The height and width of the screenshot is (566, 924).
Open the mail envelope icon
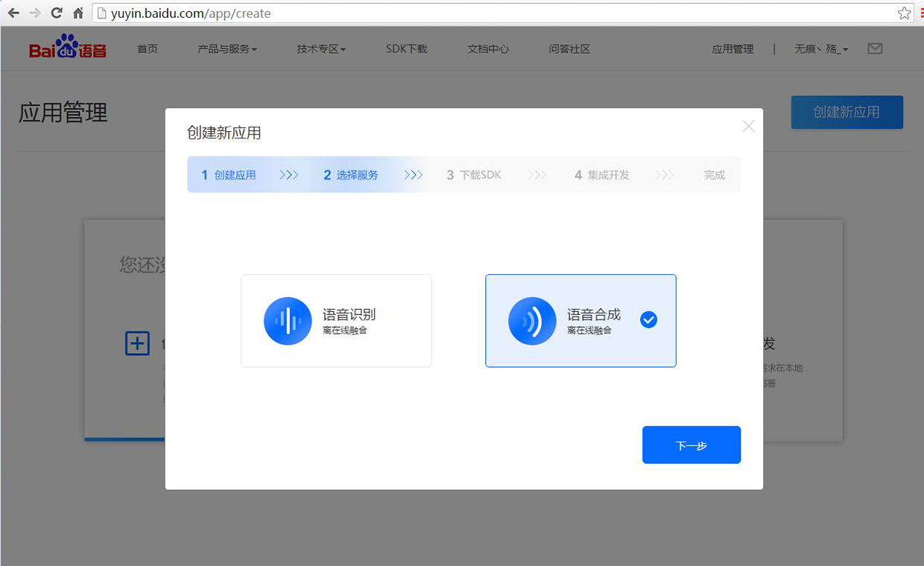[x=875, y=48]
